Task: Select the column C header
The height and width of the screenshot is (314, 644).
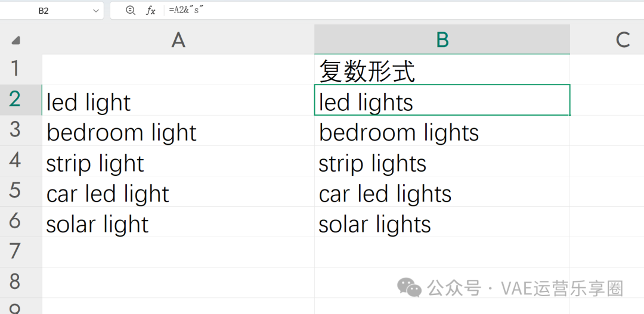Action: [622, 40]
